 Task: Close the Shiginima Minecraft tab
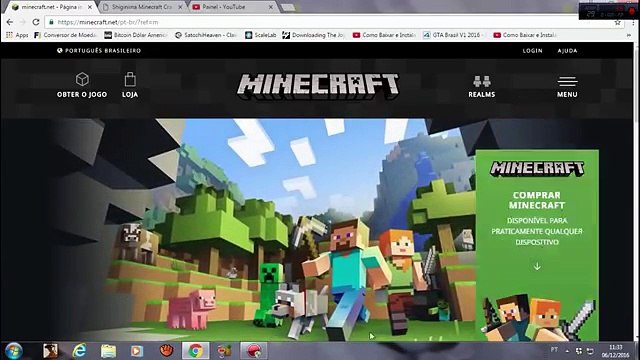point(180,7)
